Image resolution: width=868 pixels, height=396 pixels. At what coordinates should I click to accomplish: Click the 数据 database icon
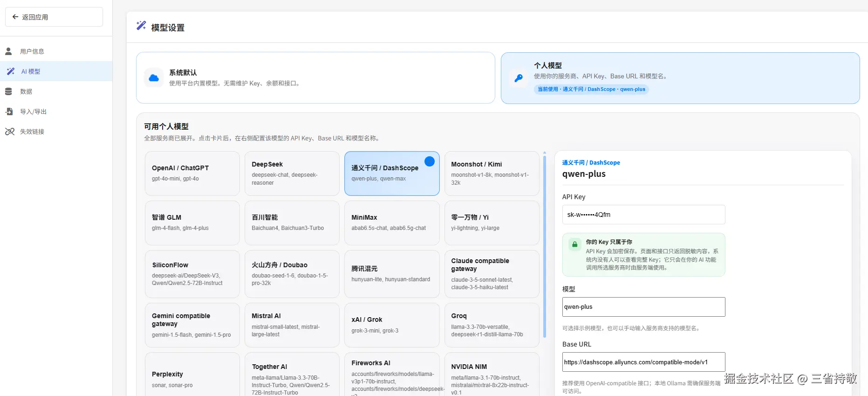point(8,91)
